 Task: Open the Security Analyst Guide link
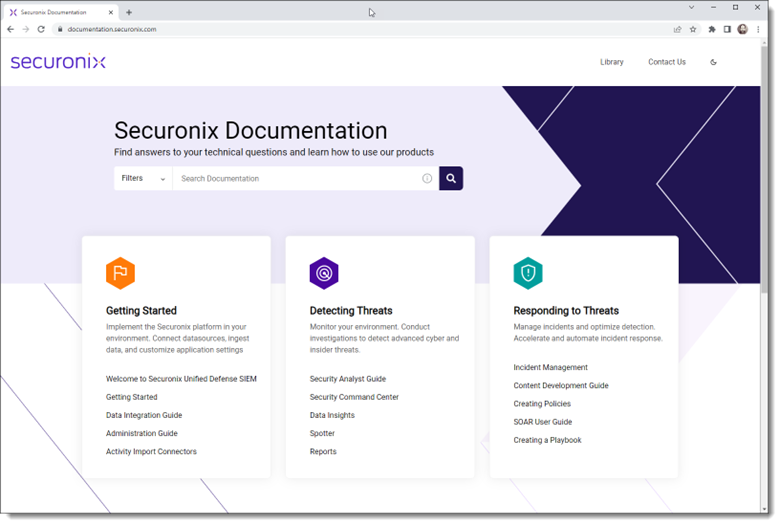pos(347,379)
